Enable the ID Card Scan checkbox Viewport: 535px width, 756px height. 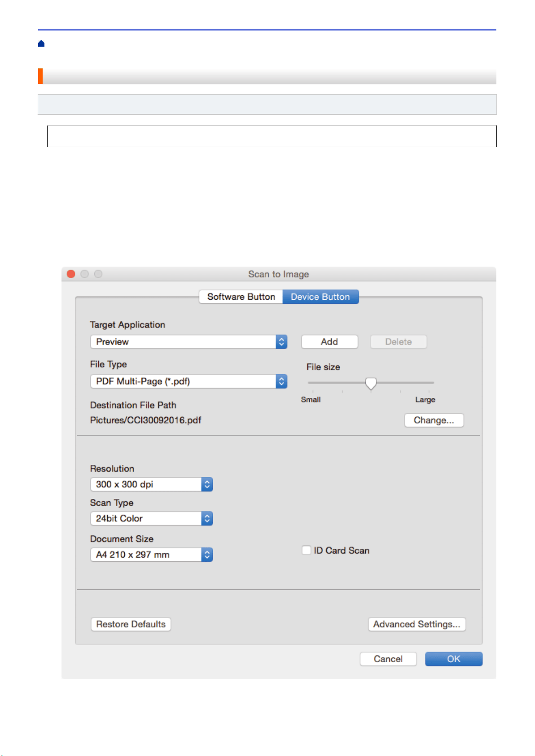pos(307,550)
